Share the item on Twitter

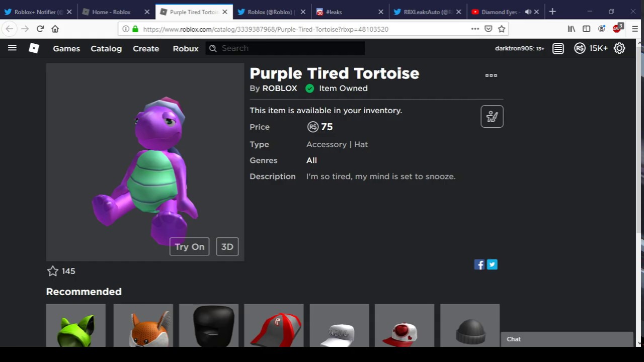(x=492, y=264)
